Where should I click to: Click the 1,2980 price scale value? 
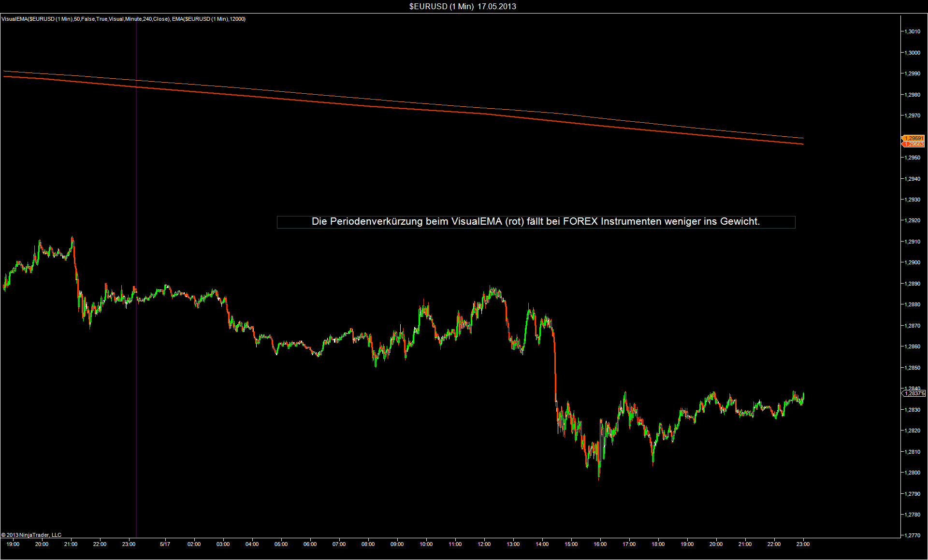[x=913, y=95]
